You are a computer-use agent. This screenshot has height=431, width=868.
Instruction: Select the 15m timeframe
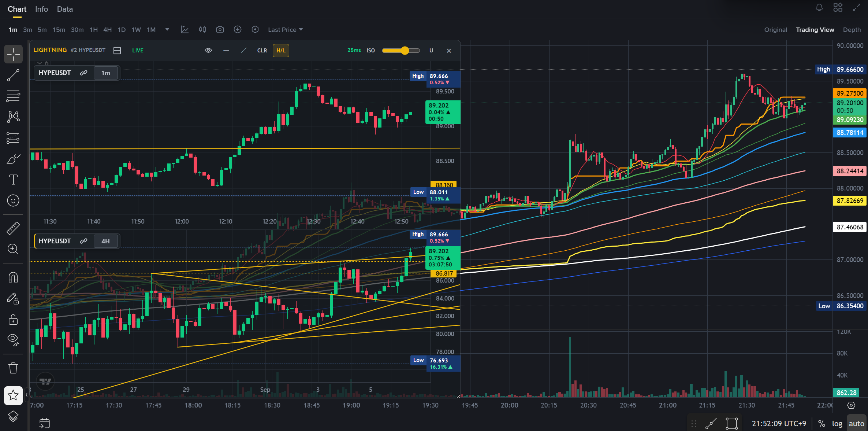tap(59, 30)
